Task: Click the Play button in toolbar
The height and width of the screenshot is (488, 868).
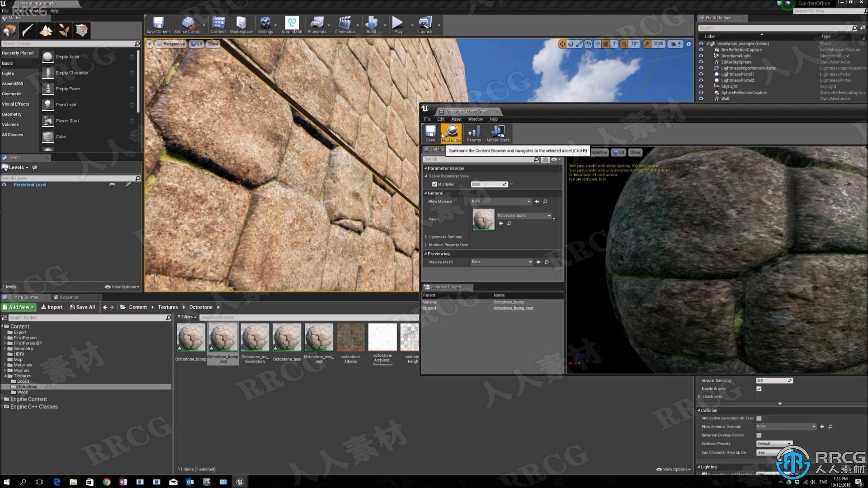Action: (x=396, y=24)
